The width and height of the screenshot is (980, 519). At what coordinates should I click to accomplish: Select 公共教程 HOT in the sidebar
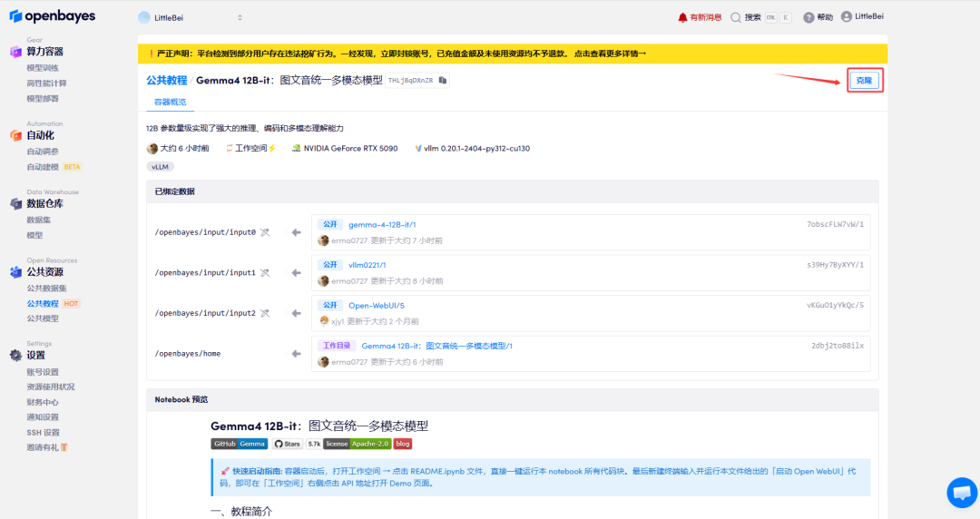[54, 303]
